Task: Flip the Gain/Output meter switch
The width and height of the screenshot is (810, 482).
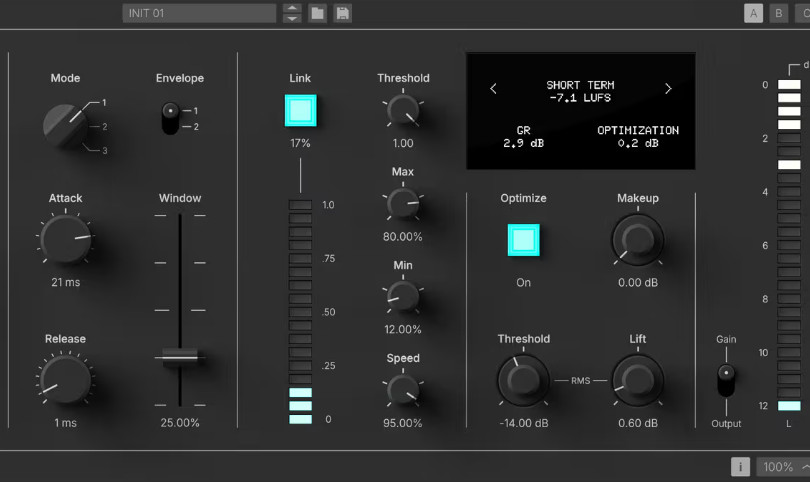Action: tap(726, 380)
